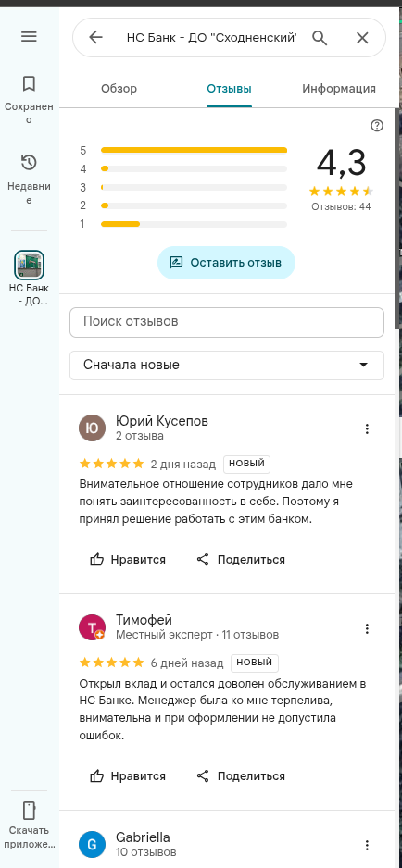The height and width of the screenshot is (868, 402).
Task: Switch to the Отзывы tab
Action: [229, 89]
